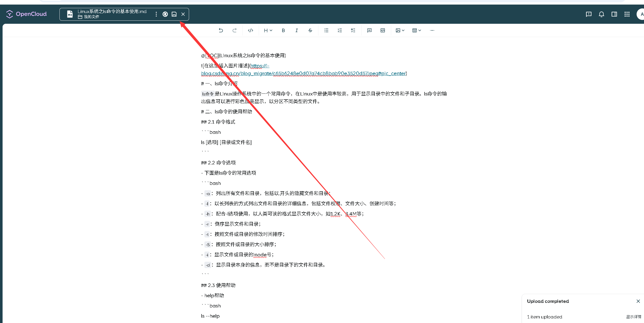This screenshot has width=644, height=323.
Task: Insert a task checklist
Action: [x=353, y=30]
